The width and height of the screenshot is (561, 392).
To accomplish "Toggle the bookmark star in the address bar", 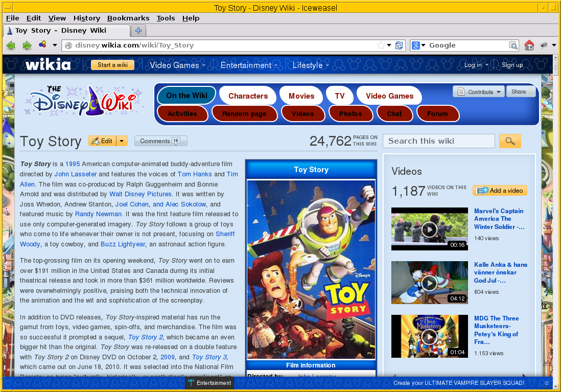I will (382, 45).
